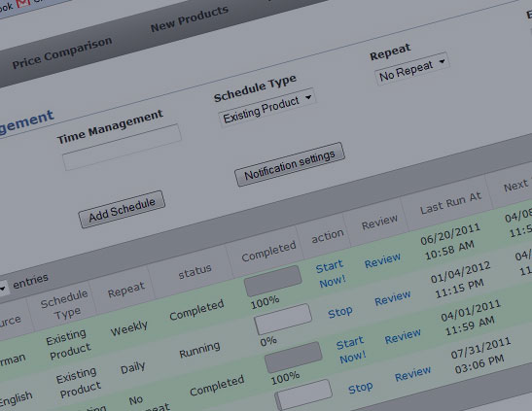Viewport: 532px width, 411px height.
Task: Click the Weekly row 100% progress bar
Action: (x=273, y=281)
